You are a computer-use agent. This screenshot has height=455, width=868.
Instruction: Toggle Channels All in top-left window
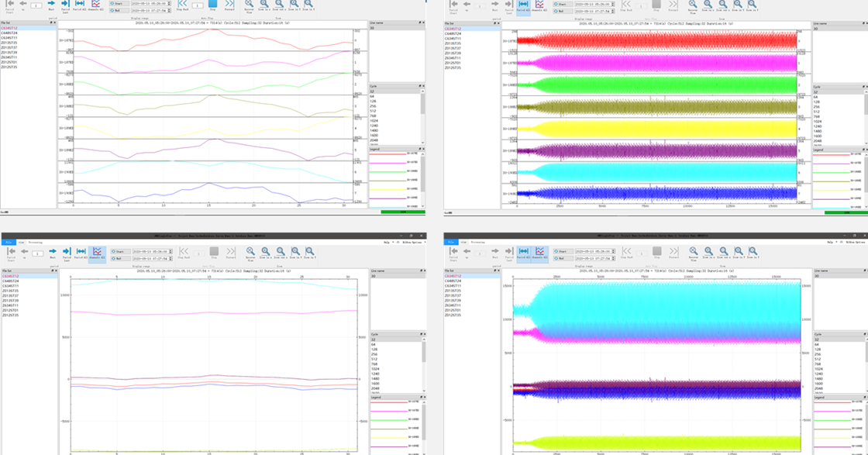click(96, 5)
